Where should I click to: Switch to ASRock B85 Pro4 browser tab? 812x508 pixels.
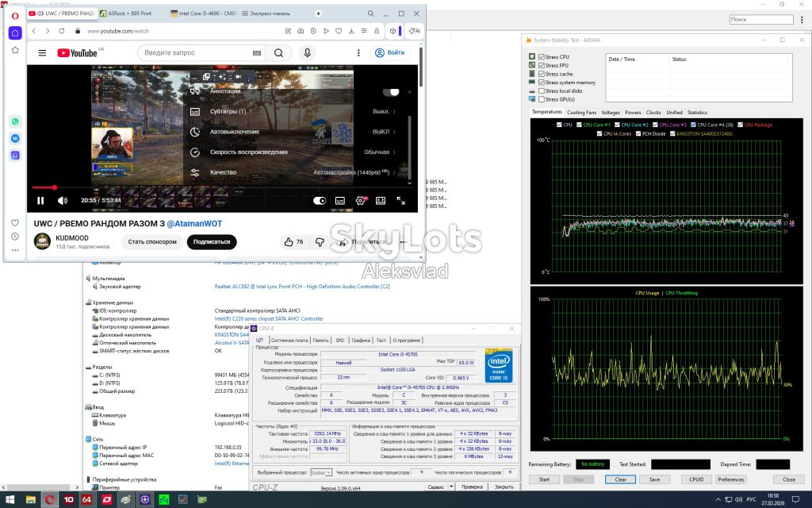click(x=129, y=13)
